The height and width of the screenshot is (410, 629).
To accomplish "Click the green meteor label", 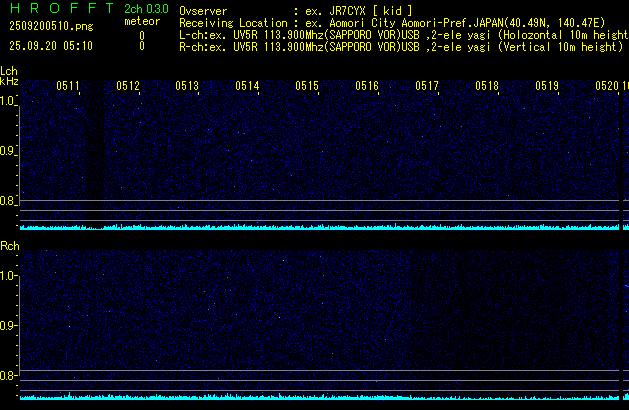I will click(x=141, y=21).
